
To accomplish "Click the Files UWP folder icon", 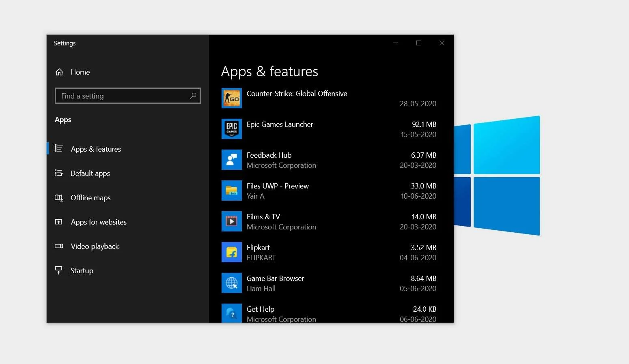I will pyautogui.click(x=231, y=191).
